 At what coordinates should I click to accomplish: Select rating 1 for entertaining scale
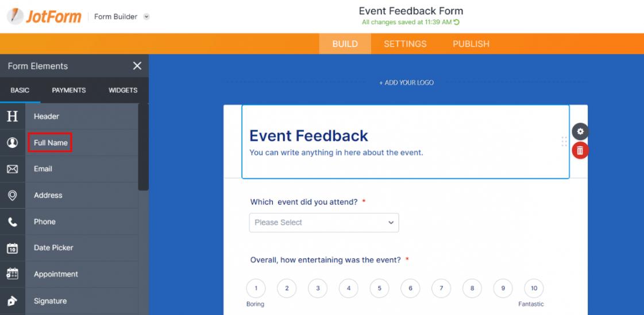point(256,289)
